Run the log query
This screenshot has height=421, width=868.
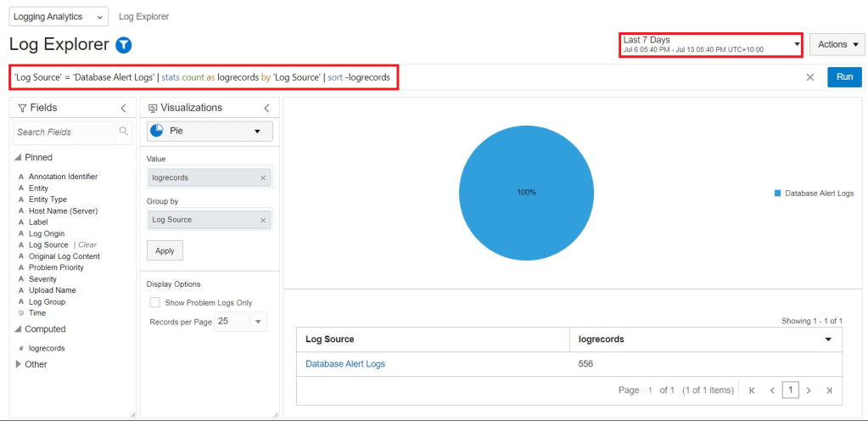pos(843,77)
